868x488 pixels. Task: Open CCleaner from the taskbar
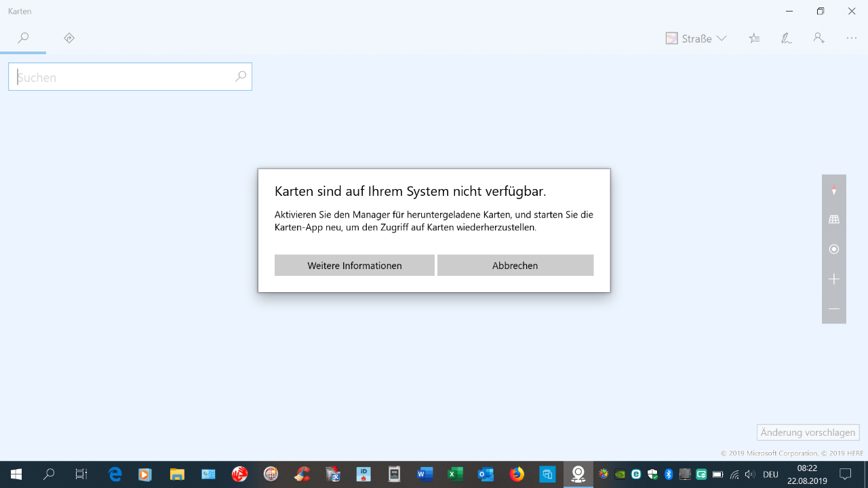tap(302, 474)
